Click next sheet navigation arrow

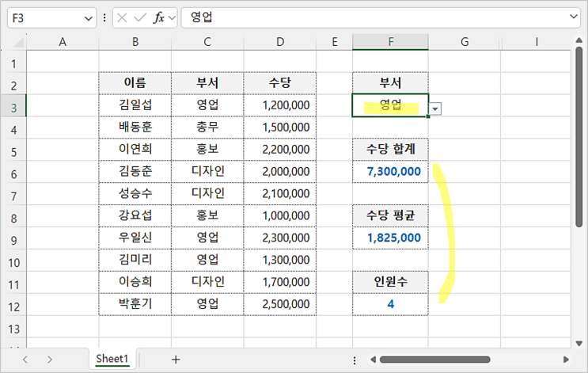[50, 360]
